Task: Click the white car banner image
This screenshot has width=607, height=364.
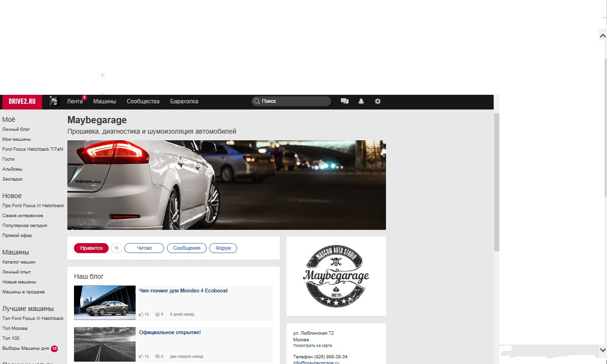Action: point(227,185)
